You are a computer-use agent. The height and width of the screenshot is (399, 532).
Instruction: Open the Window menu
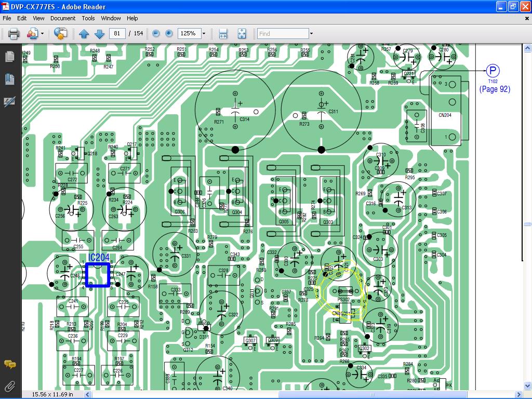tap(111, 18)
